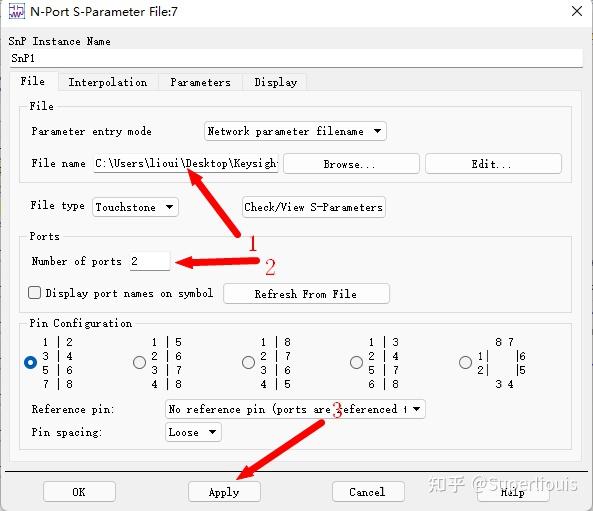
Task: Click the N-Port S-Parameter title bar icon
Action: (17, 11)
